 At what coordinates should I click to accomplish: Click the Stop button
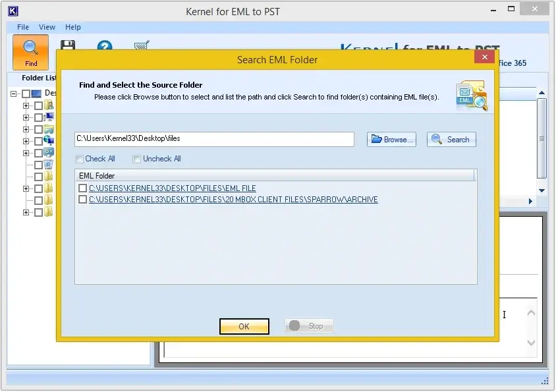click(x=309, y=325)
